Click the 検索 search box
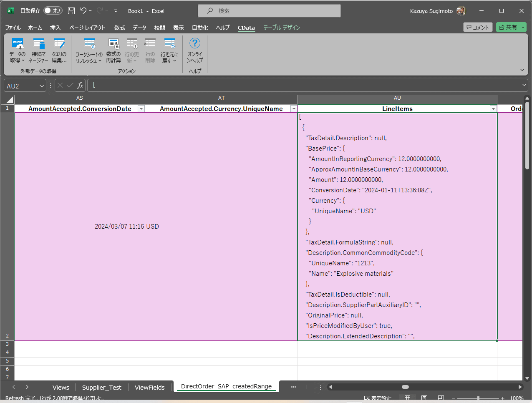 coord(269,11)
